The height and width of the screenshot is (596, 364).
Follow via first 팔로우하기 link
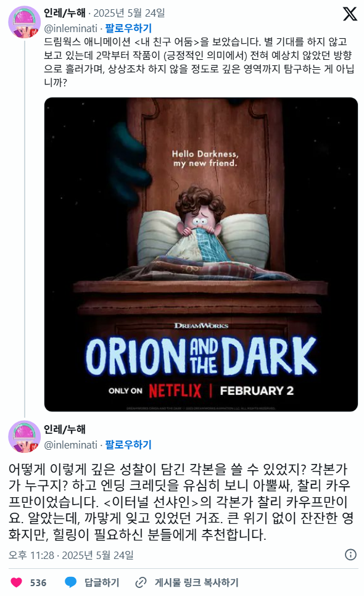tap(128, 28)
